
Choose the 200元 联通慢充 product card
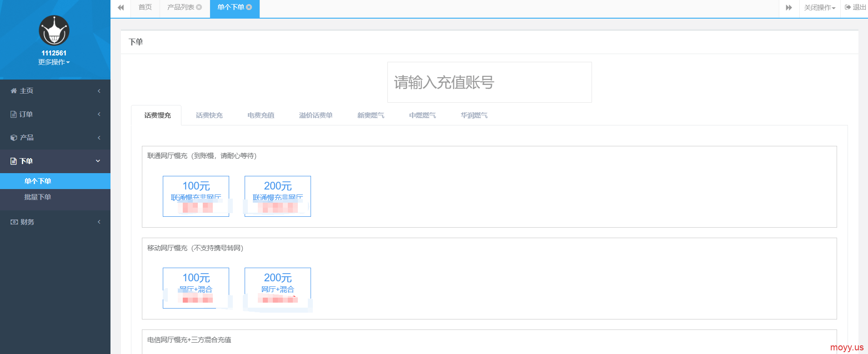coord(278,196)
